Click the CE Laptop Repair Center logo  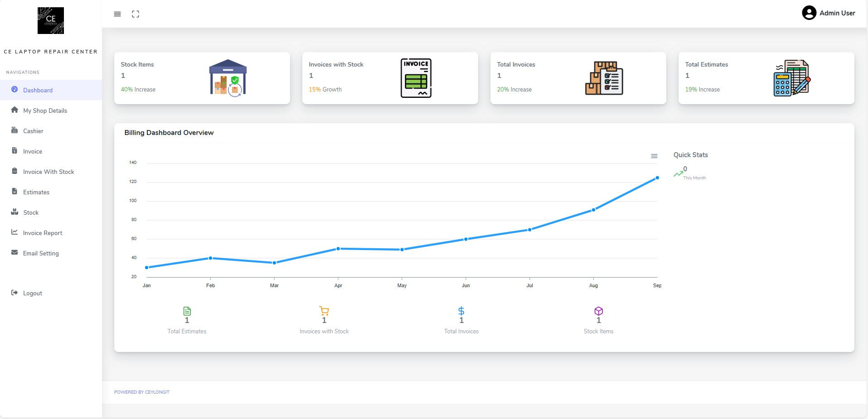click(x=50, y=20)
